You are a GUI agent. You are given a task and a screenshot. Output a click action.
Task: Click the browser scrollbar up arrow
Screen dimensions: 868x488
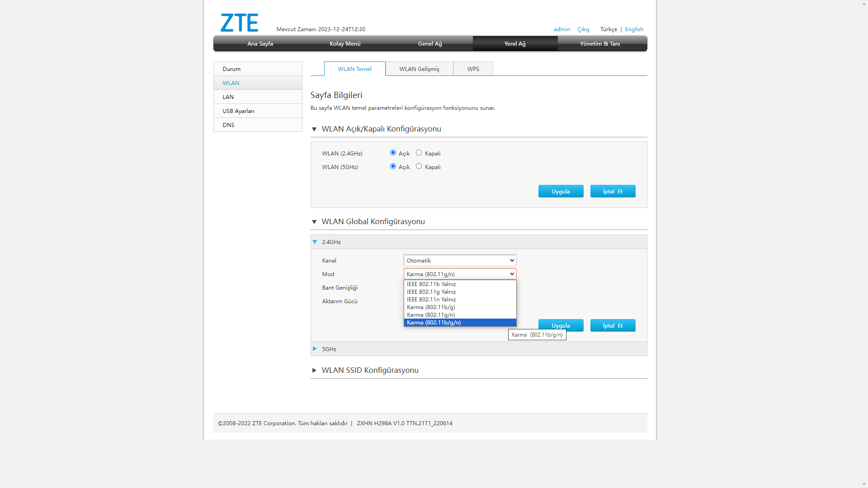point(864,4)
